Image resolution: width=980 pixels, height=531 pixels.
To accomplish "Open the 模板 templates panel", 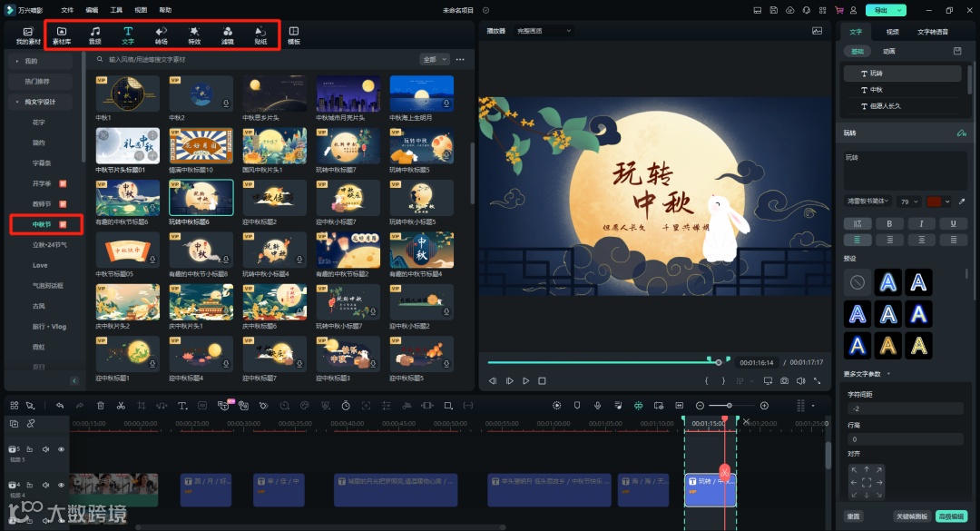I will (294, 35).
